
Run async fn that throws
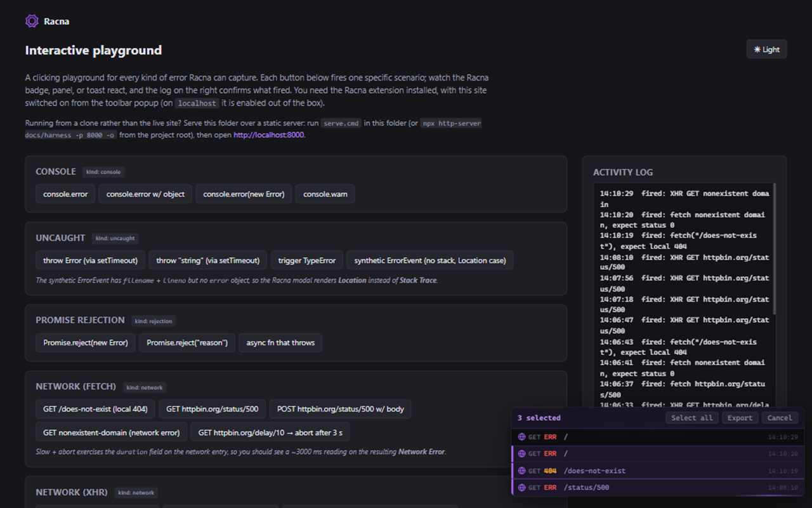(x=280, y=343)
